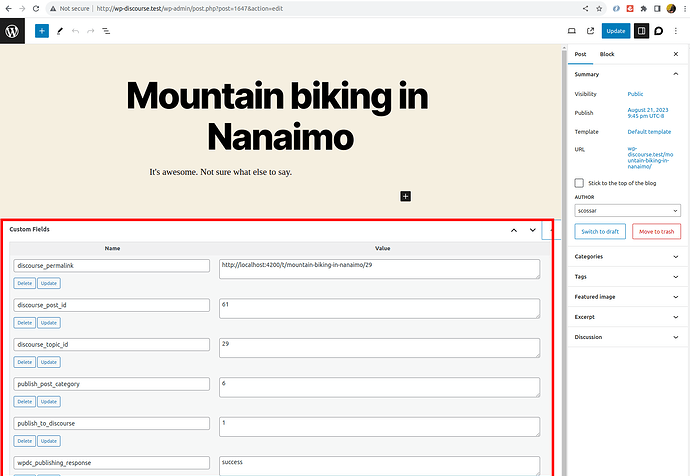Open the browser extensions puzzle icon
The width and height of the screenshot is (690, 476).
point(644,8)
